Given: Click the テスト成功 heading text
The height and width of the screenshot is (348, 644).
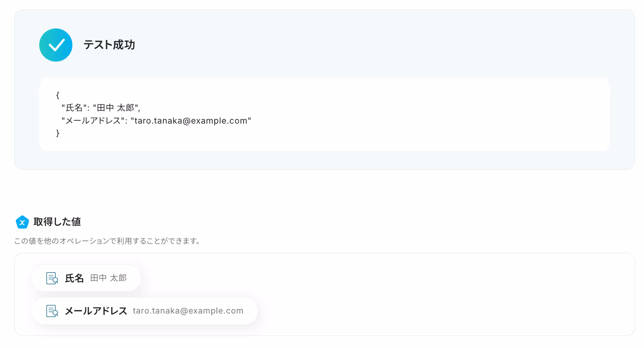Looking at the screenshot, I should (x=109, y=45).
